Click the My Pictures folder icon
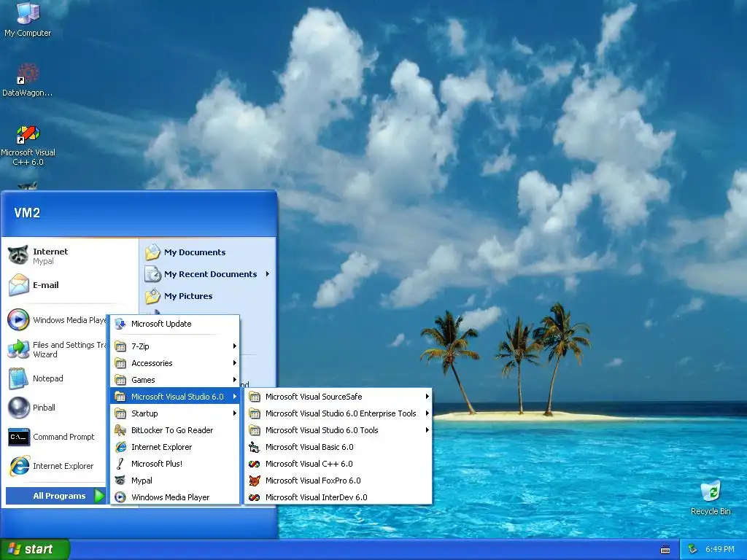 (x=153, y=296)
